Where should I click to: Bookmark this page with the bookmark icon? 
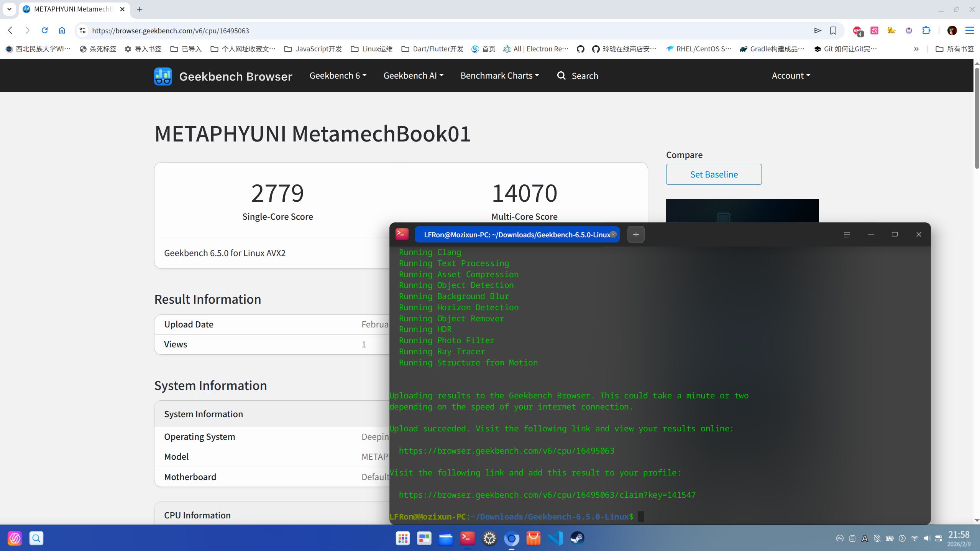point(833,31)
